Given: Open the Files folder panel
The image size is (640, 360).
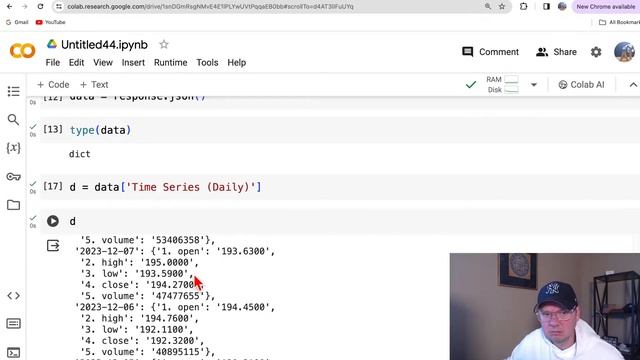Looking at the screenshot, I should (13, 205).
